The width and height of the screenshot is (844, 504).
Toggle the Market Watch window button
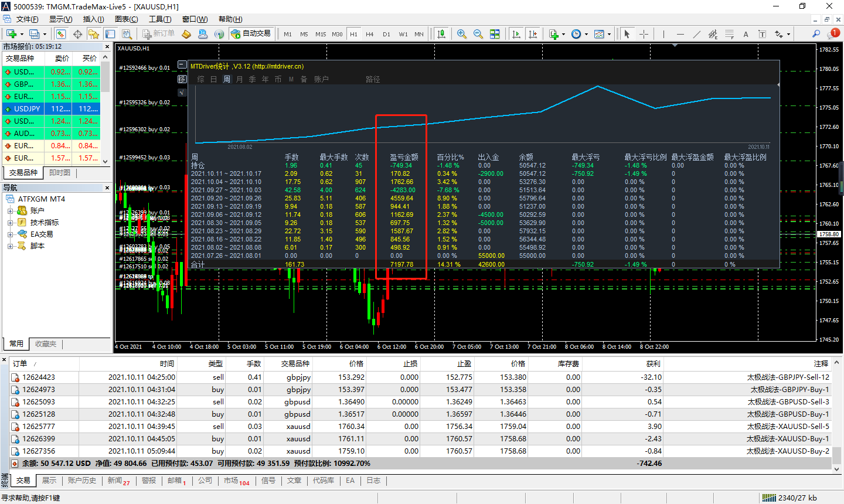[61, 34]
